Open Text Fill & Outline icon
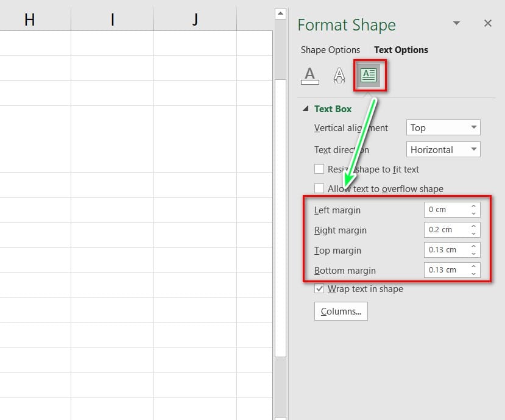This screenshot has height=420, width=505. click(x=310, y=76)
